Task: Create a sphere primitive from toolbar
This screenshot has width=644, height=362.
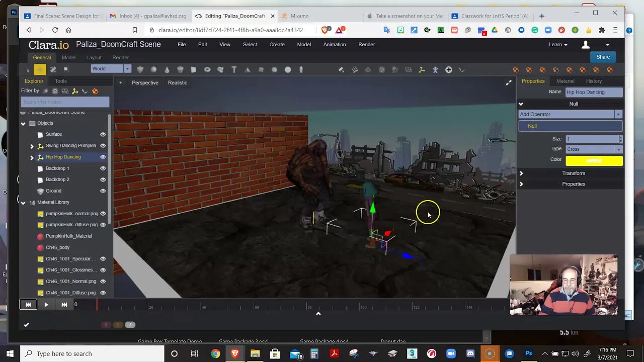Action: [x=153, y=69]
